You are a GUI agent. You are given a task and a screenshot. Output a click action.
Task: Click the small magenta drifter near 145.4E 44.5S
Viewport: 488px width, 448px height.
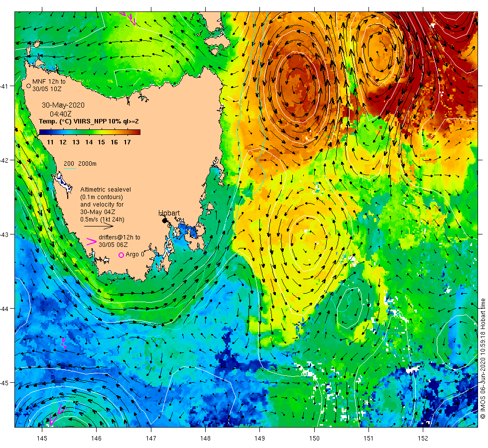(x=64, y=343)
